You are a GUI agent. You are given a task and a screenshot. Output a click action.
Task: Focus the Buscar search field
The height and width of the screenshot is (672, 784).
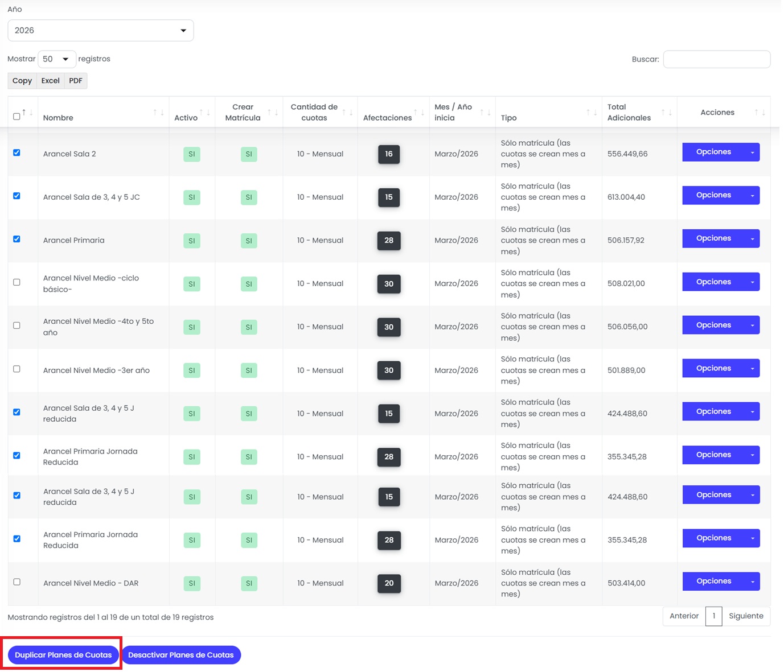click(x=717, y=59)
